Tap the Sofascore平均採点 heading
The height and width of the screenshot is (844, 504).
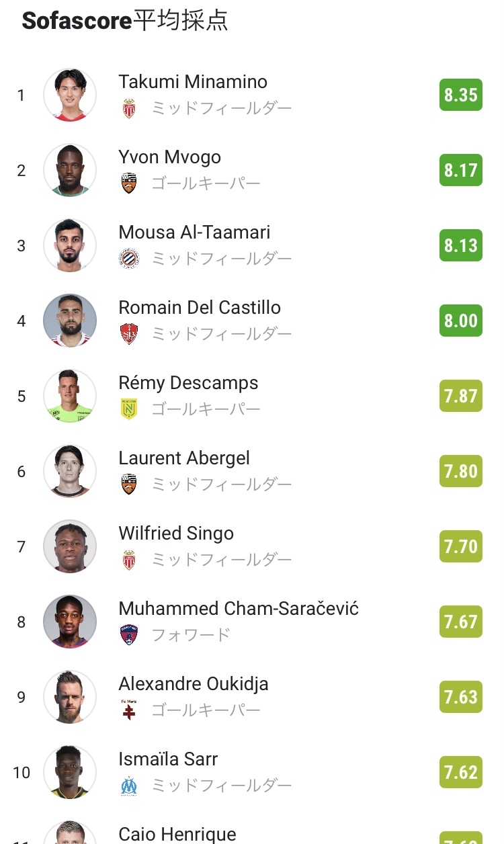point(125,21)
